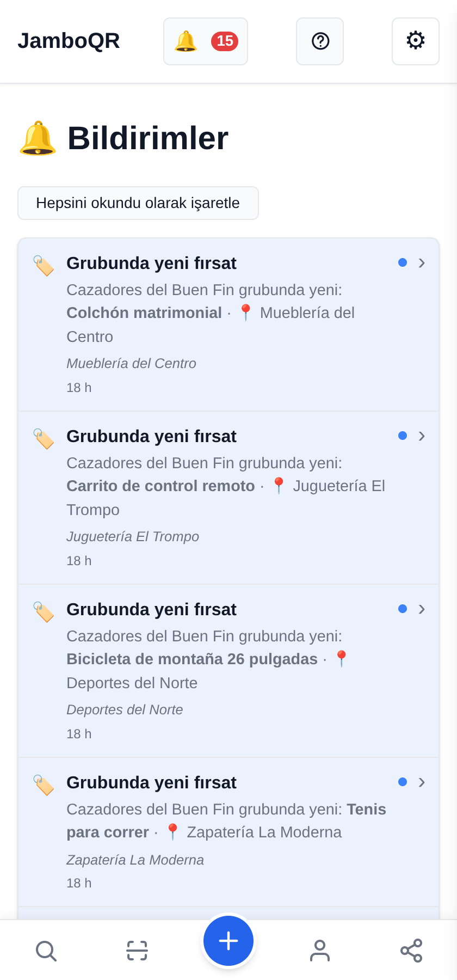Click the price tag icon beside Colchón matrimonial

pyautogui.click(x=44, y=266)
